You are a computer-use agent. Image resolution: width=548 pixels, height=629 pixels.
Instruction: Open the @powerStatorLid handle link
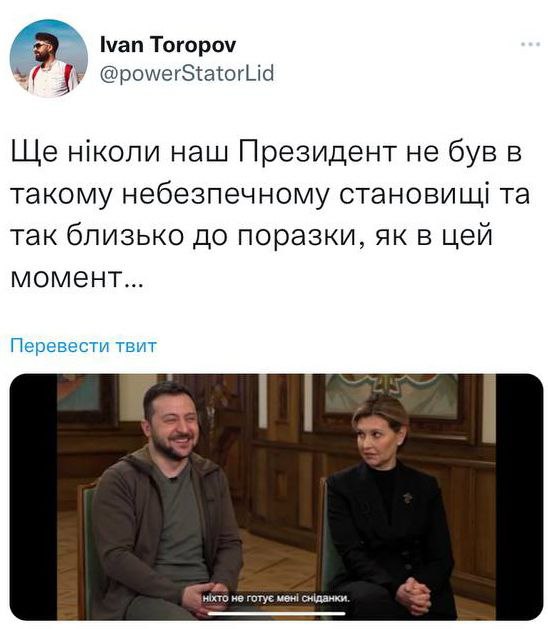(x=187, y=73)
